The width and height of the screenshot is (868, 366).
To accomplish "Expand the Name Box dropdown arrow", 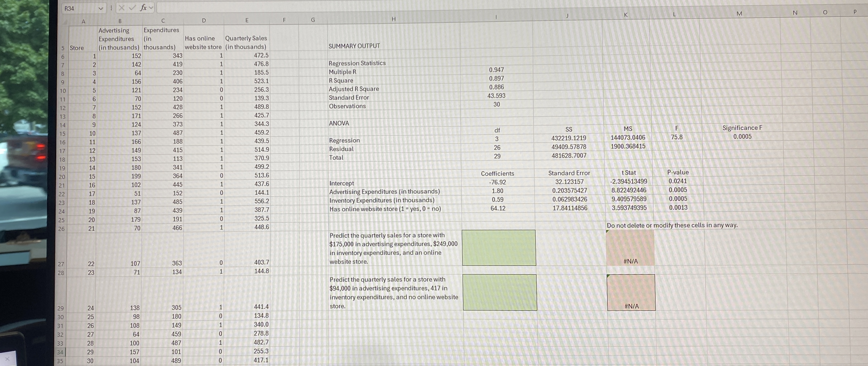I will [x=100, y=8].
